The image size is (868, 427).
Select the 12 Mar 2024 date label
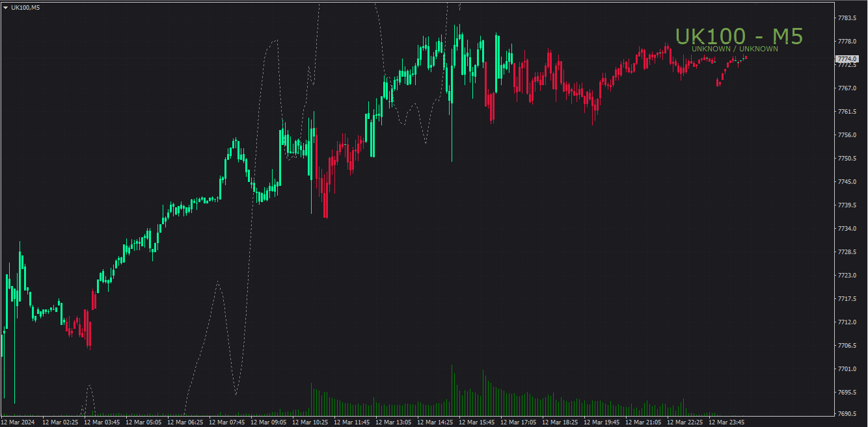[x=18, y=422]
